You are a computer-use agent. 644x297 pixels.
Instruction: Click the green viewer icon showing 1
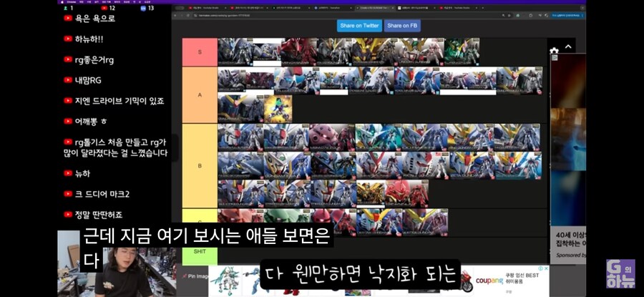[64, 8]
